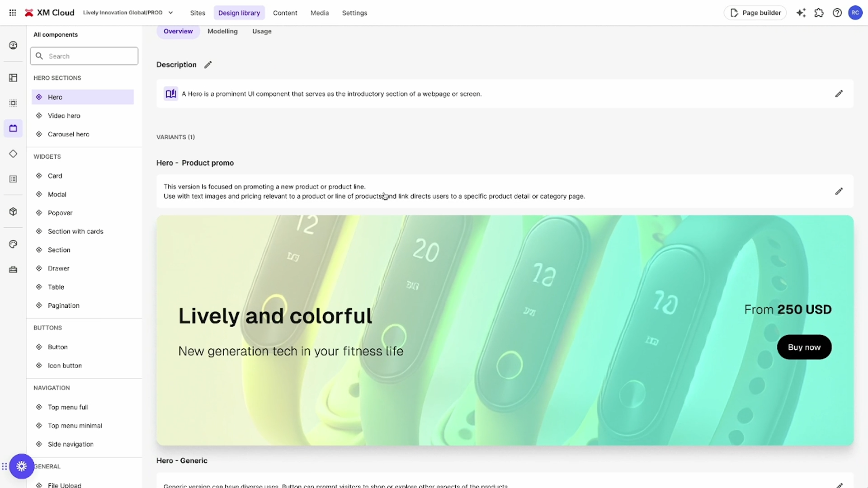Screen dimensions: 868x488
Task: Select the analytics panel icon
Action: [13, 45]
